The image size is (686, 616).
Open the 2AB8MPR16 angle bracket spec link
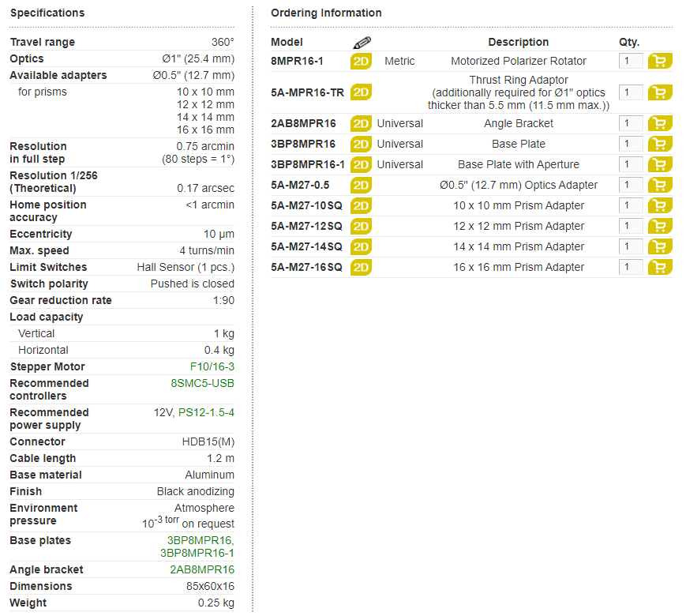[x=202, y=569]
